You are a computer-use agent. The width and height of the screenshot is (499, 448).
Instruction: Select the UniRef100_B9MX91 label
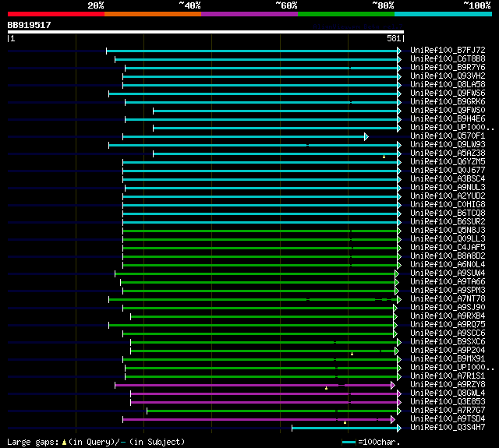coord(448,359)
